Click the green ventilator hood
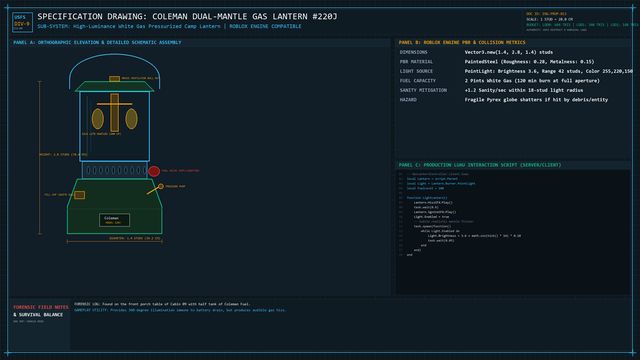The width and height of the screenshot is (640, 360). point(115,86)
